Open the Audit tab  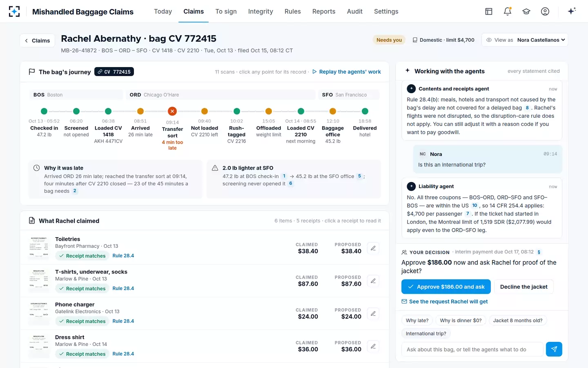coord(355,11)
